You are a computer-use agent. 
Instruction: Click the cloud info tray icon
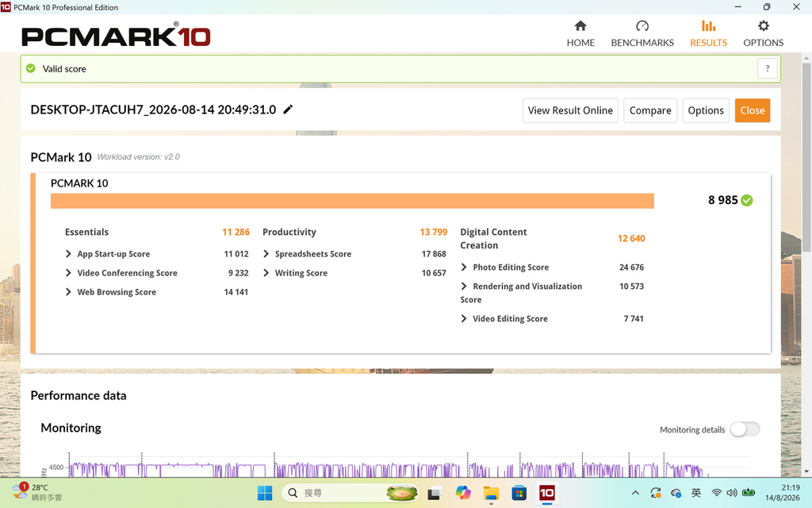(x=676, y=493)
